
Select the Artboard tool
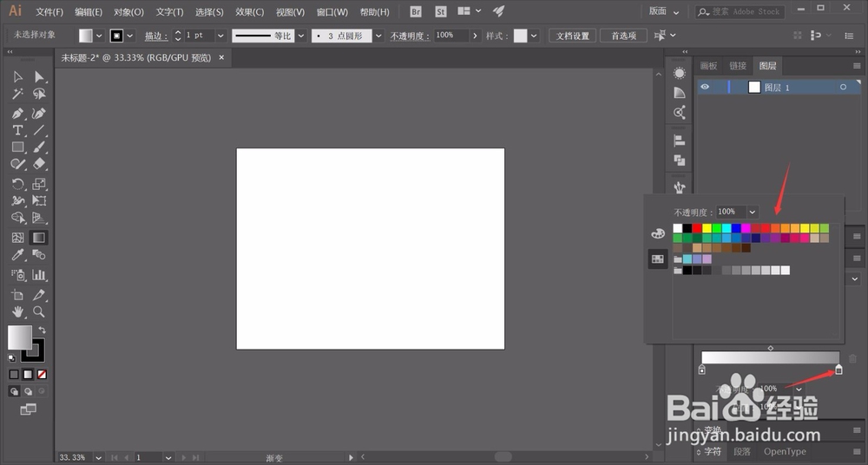(17, 294)
